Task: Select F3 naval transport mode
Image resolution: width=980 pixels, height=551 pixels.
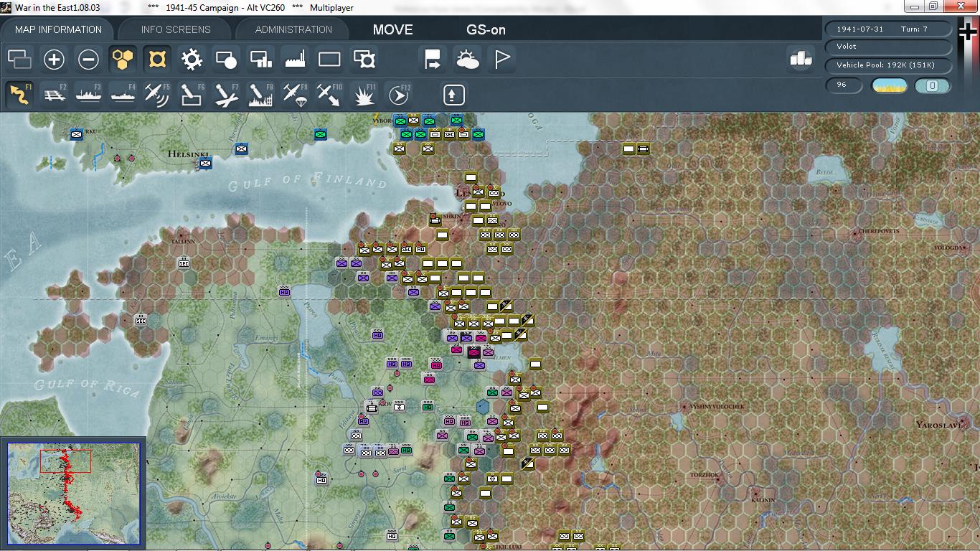Action: pyautogui.click(x=88, y=95)
